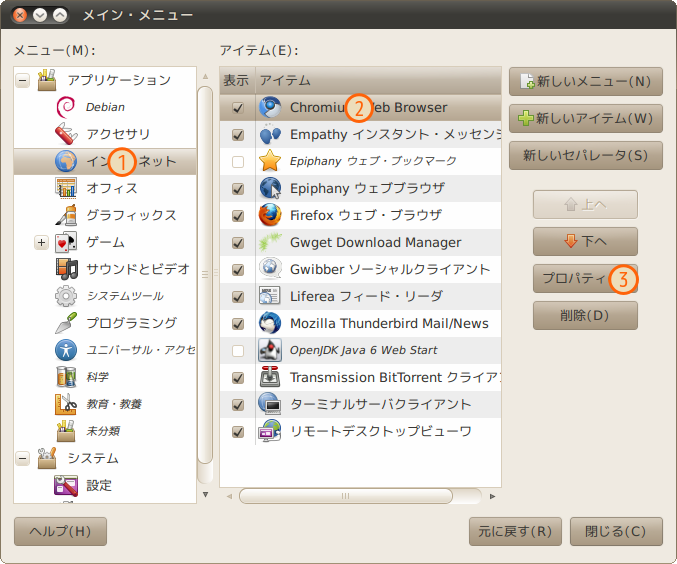Image resolution: width=677 pixels, height=564 pixels.
Task: Toggle Firefox ウェブ・ブラウザ checkbox
Action: (x=238, y=216)
